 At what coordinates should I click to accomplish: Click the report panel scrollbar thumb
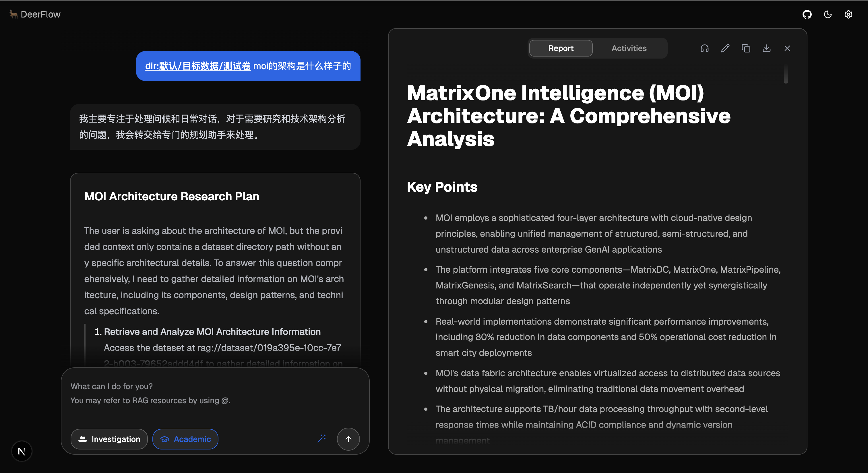tap(786, 74)
